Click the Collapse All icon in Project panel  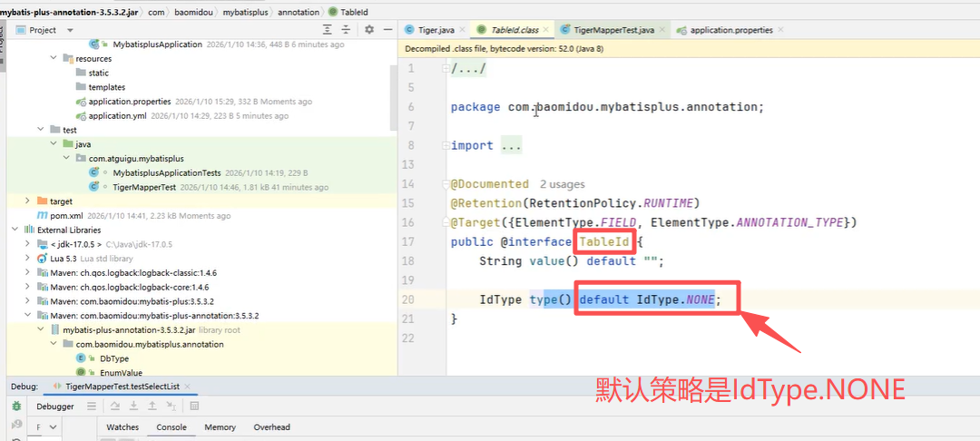pyautogui.click(x=346, y=30)
